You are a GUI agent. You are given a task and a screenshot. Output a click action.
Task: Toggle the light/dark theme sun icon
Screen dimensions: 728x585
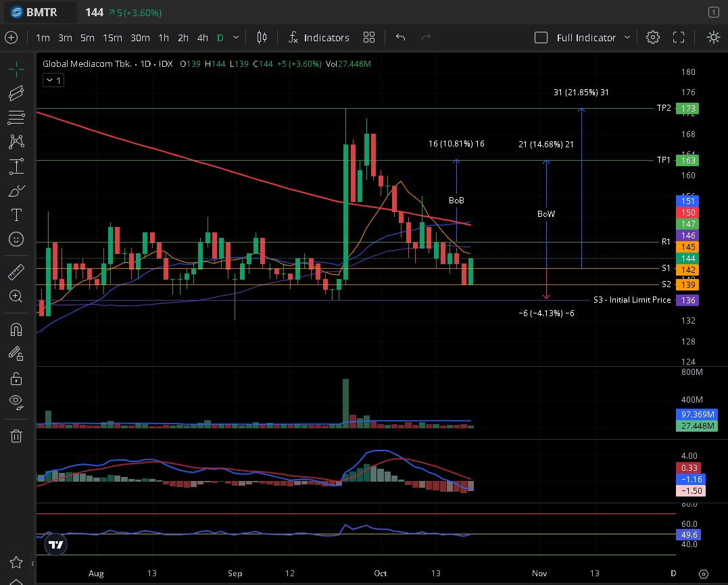coord(713,38)
